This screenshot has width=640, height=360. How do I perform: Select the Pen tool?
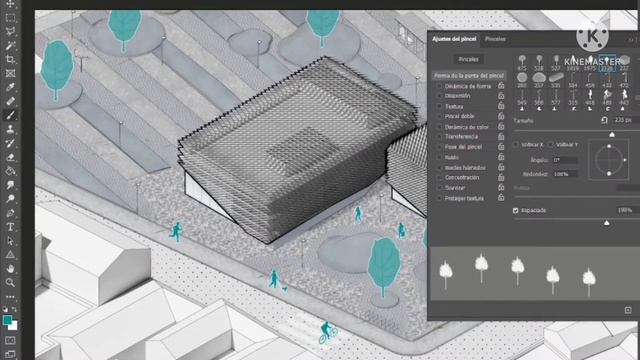[10, 213]
